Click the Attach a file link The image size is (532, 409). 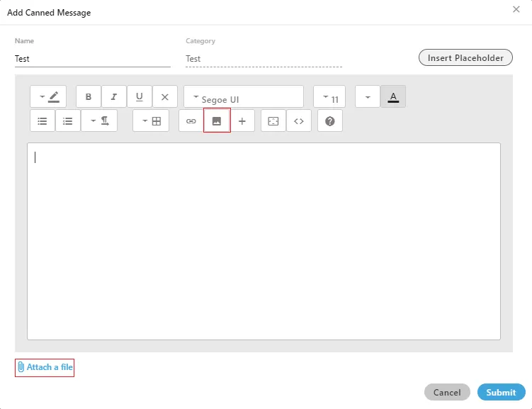click(x=45, y=367)
